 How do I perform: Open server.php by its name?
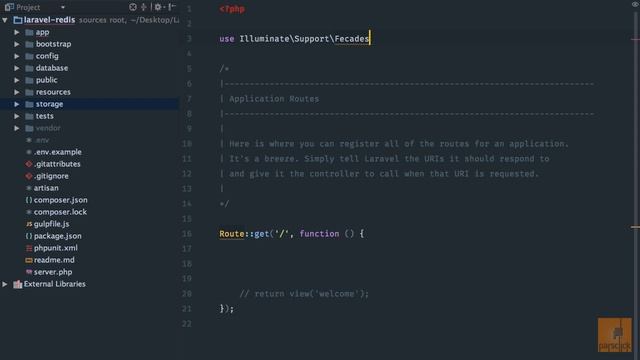tap(53, 272)
